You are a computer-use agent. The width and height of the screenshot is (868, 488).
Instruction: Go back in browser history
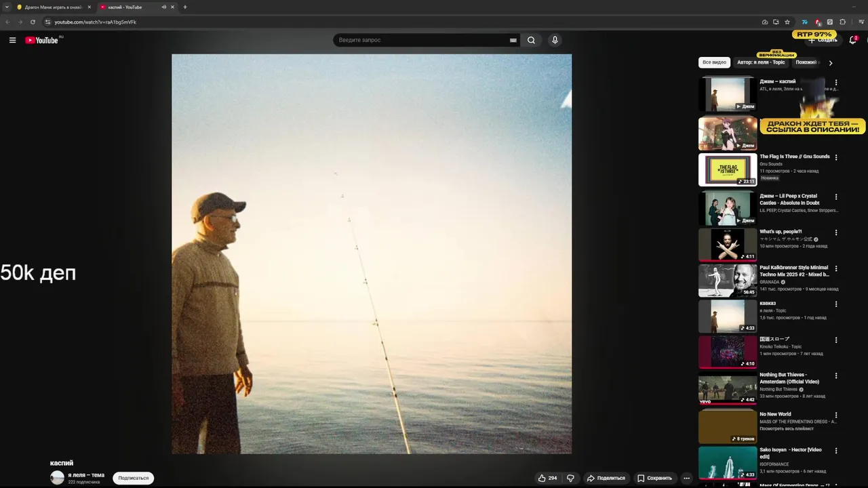pos(7,22)
